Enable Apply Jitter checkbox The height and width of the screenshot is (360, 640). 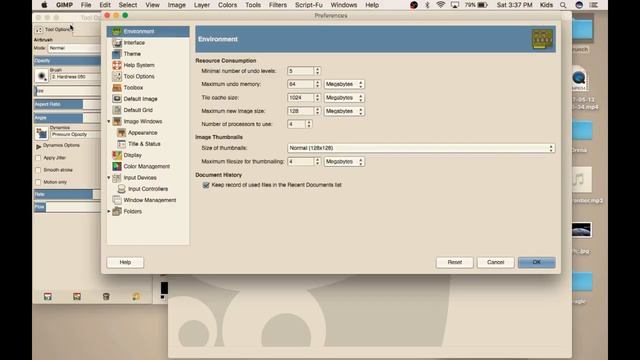(x=38, y=158)
